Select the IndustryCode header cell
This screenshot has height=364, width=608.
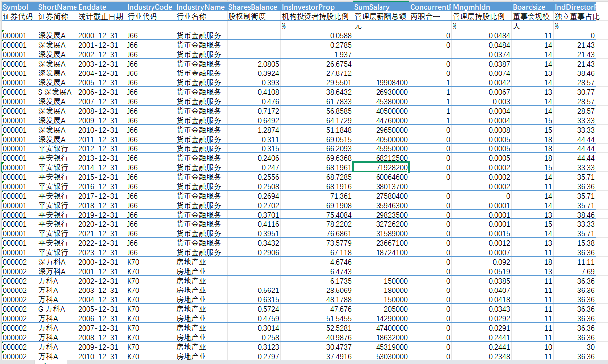[x=151, y=7]
